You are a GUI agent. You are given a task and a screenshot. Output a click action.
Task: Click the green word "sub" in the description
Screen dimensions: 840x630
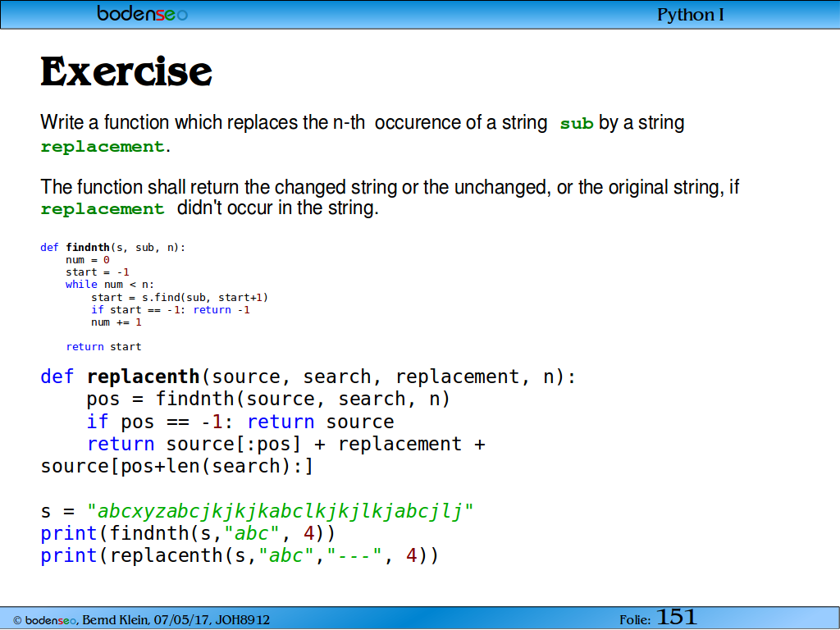pos(577,124)
